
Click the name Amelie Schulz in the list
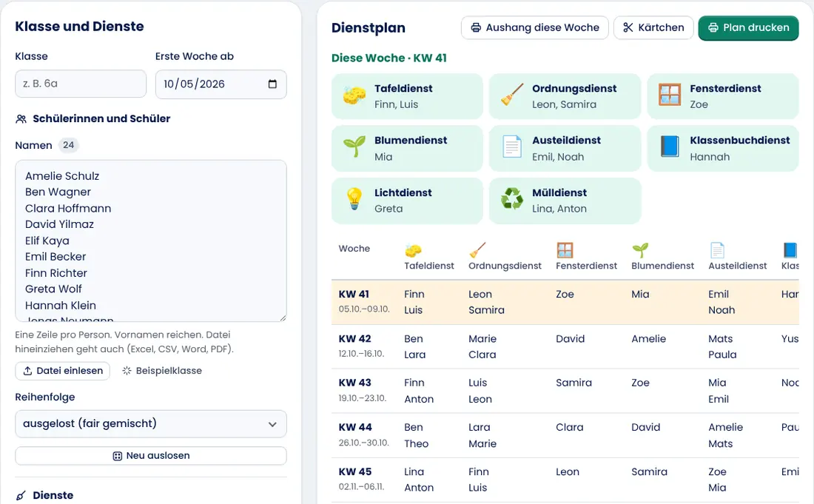click(x=62, y=176)
